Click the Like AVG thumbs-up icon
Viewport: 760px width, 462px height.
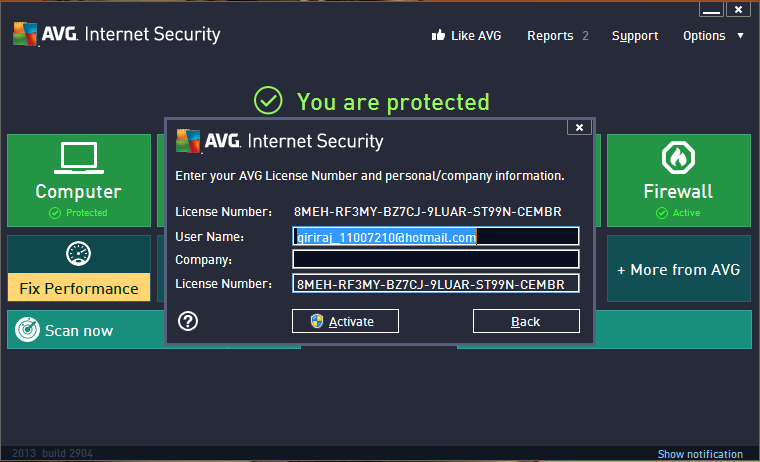coord(438,35)
